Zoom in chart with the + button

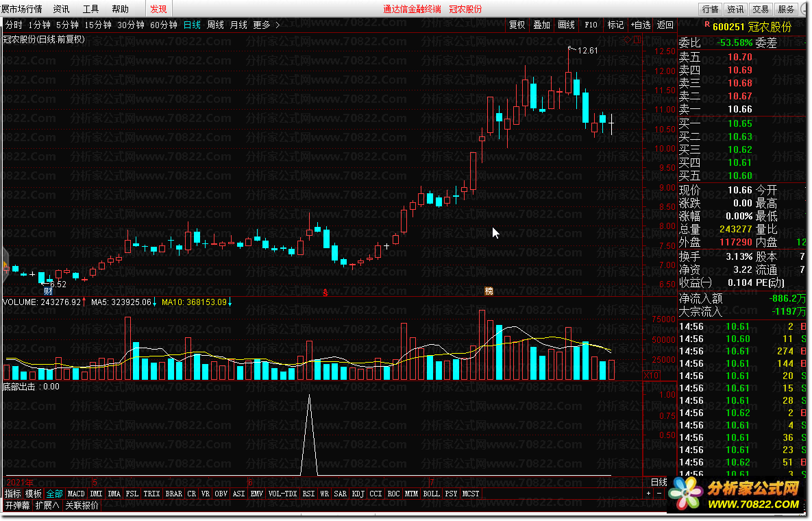click(x=648, y=494)
